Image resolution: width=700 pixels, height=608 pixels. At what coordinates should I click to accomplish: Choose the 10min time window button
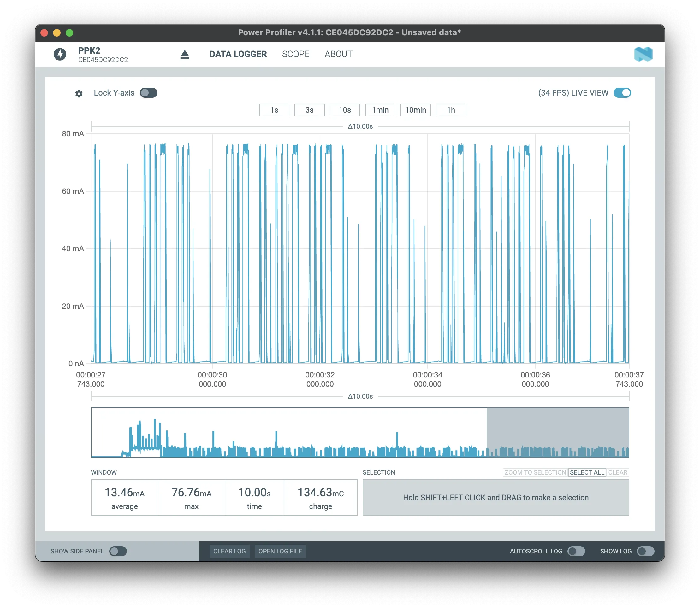coord(415,110)
